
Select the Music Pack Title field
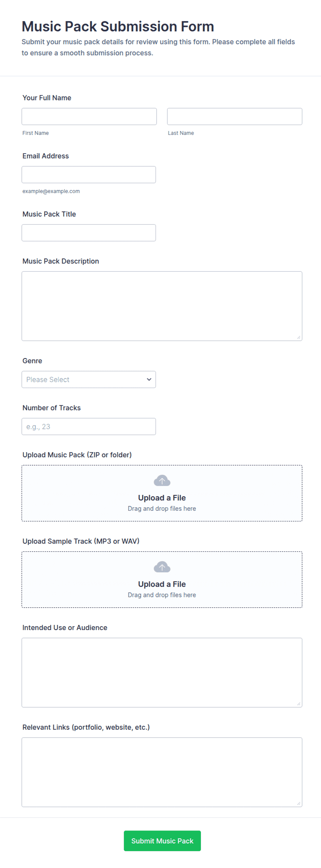point(89,233)
